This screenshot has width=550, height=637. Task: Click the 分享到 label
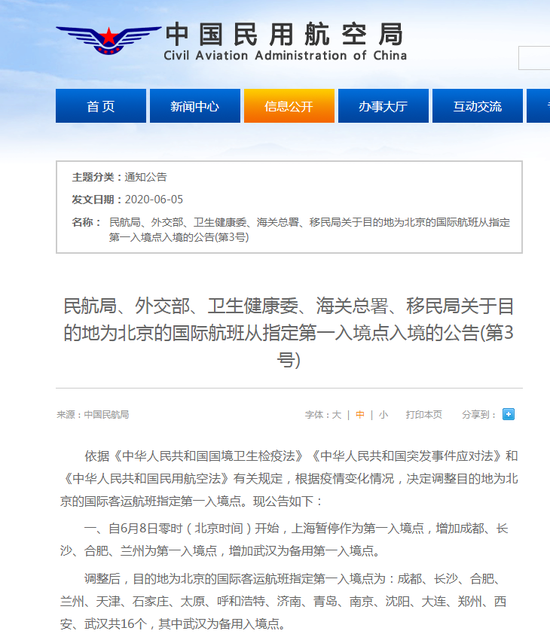(x=479, y=414)
